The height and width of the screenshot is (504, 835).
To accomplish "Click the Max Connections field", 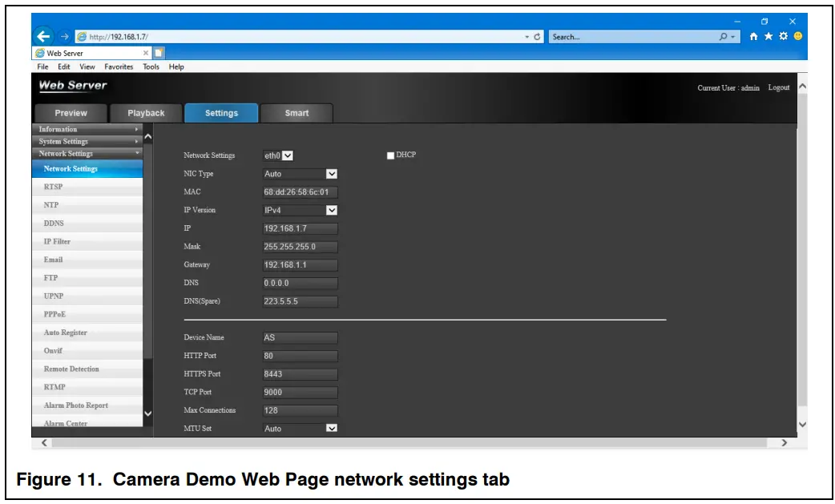I will coord(301,410).
